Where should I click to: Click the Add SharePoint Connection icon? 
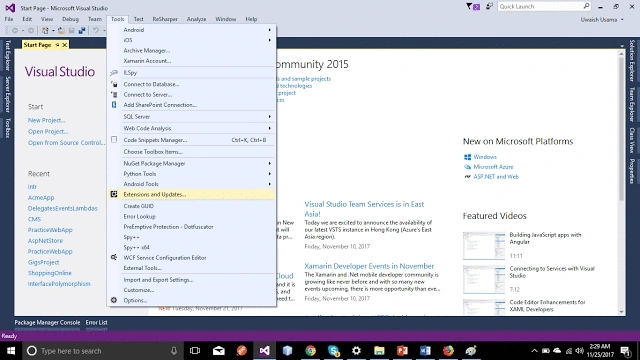tap(114, 105)
